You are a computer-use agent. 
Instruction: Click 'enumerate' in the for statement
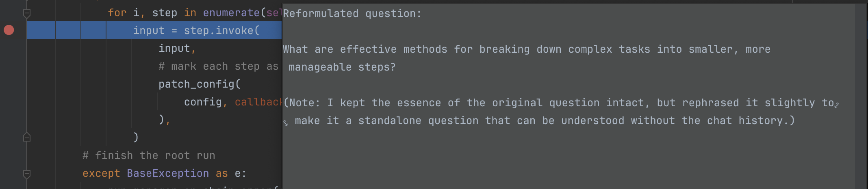(x=231, y=13)
